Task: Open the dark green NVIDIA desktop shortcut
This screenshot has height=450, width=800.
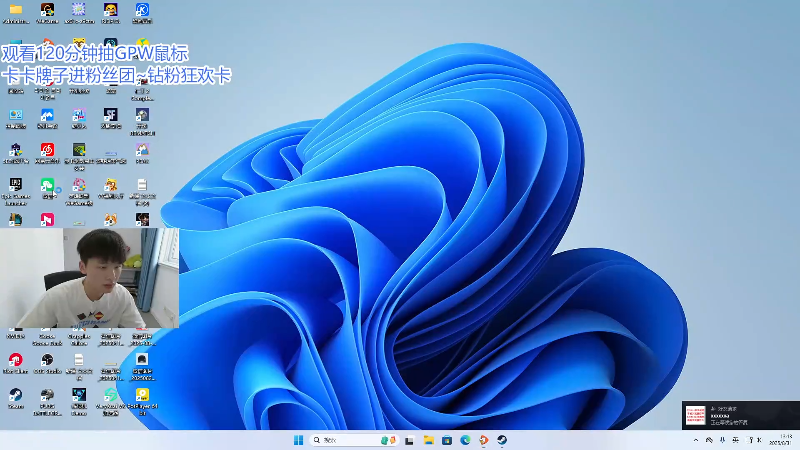Action: pos(79,150)
